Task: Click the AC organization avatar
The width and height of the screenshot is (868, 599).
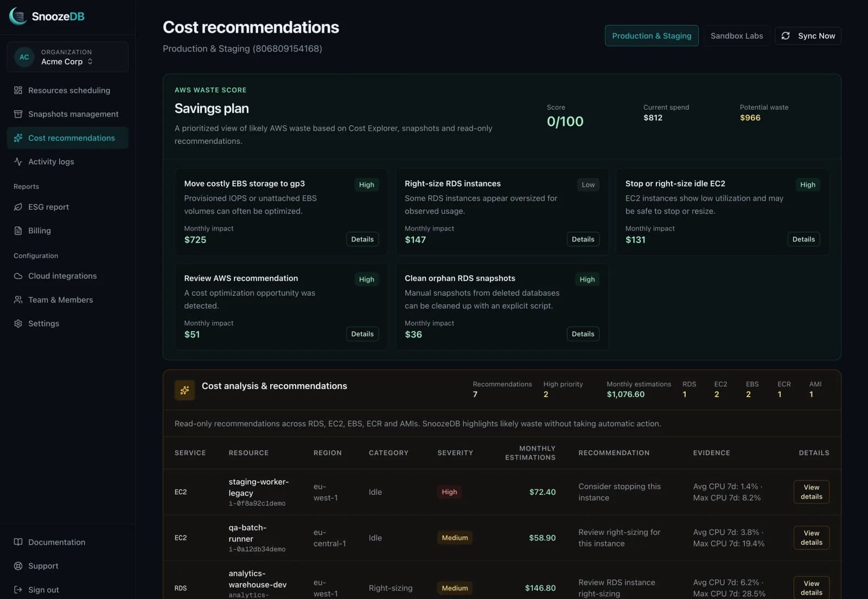Action: (24, 57)
